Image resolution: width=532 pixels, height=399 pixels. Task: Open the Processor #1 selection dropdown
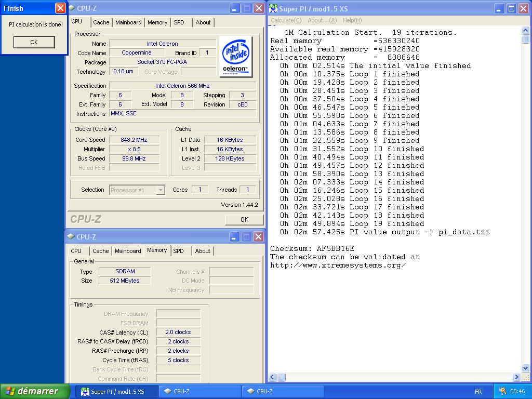pos(161,190)
